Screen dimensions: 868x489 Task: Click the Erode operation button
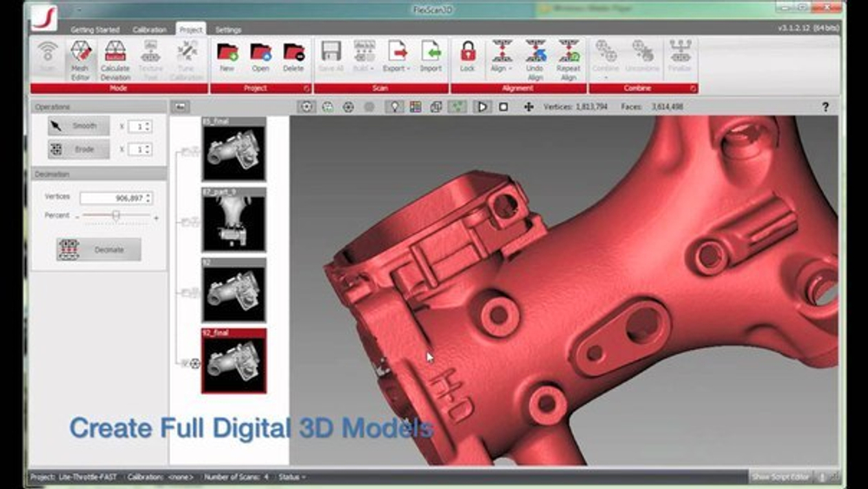(x=79, y=149)
